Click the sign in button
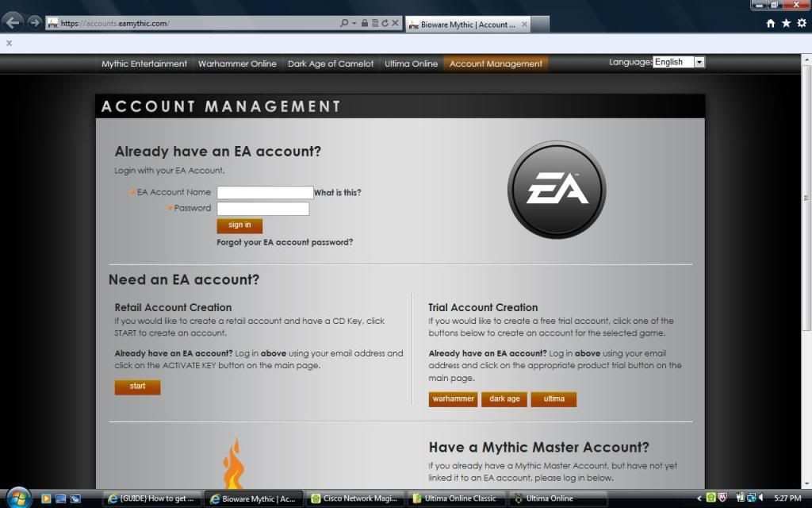812x508 pixels. [239, 225]
